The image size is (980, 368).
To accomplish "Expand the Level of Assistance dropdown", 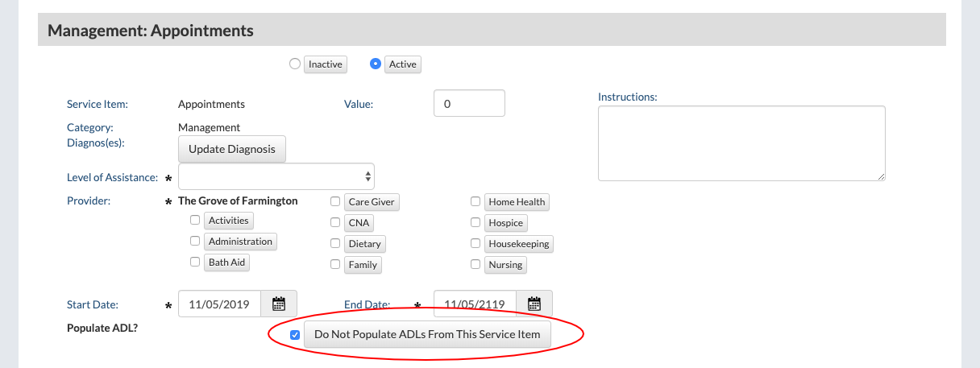I will (x=276, y=176).
